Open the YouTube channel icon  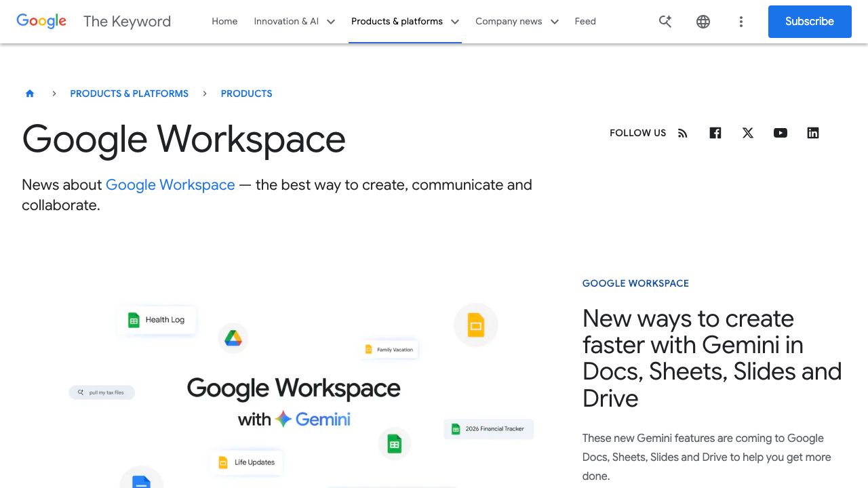[x=780, y=133]
